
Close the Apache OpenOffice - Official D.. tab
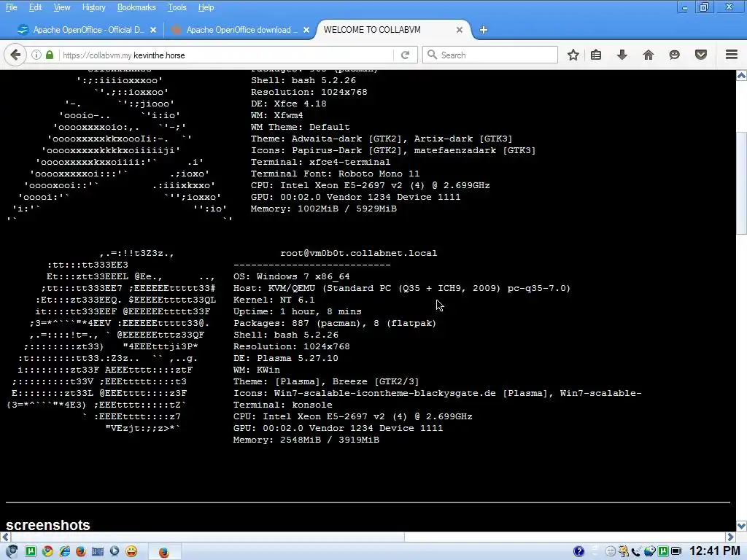[153, 30]
